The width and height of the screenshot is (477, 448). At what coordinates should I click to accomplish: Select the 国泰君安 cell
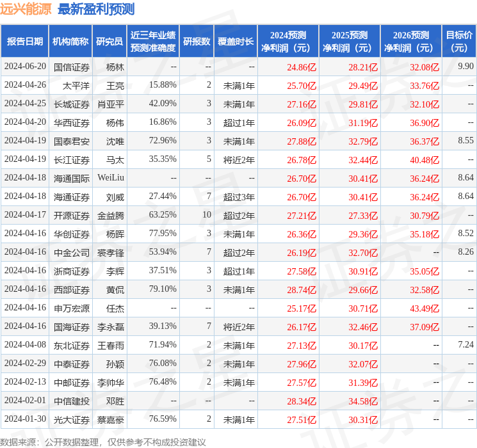[x=72, y=141]
